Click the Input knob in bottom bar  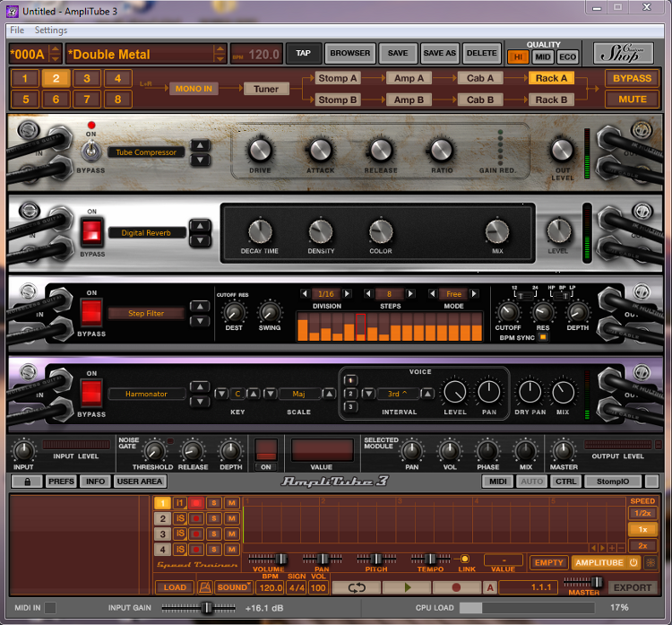tap(23, 451)
